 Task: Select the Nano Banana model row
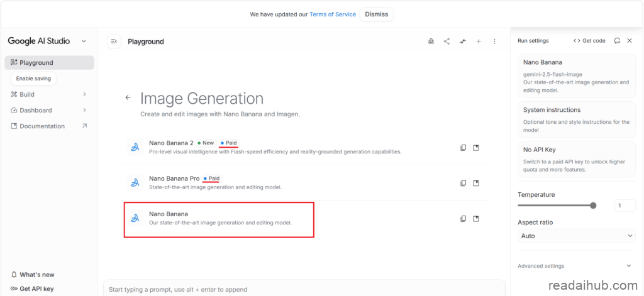pyautogui.click(x=219, y=219)
